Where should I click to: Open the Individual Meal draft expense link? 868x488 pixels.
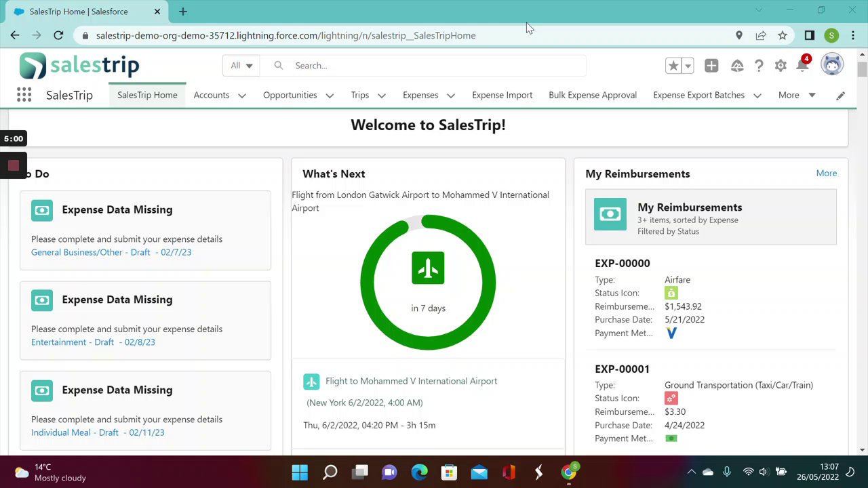98,432
